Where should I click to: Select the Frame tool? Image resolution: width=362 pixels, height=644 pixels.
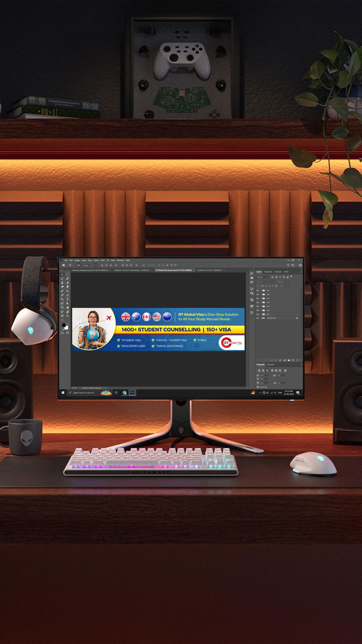[x=62, y=316]
